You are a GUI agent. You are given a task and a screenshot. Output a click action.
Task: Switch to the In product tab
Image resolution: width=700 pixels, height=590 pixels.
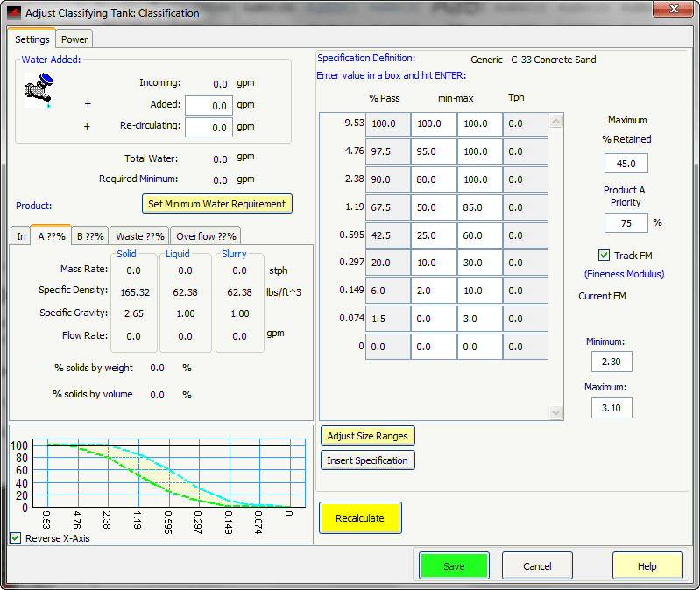point(21,236)
